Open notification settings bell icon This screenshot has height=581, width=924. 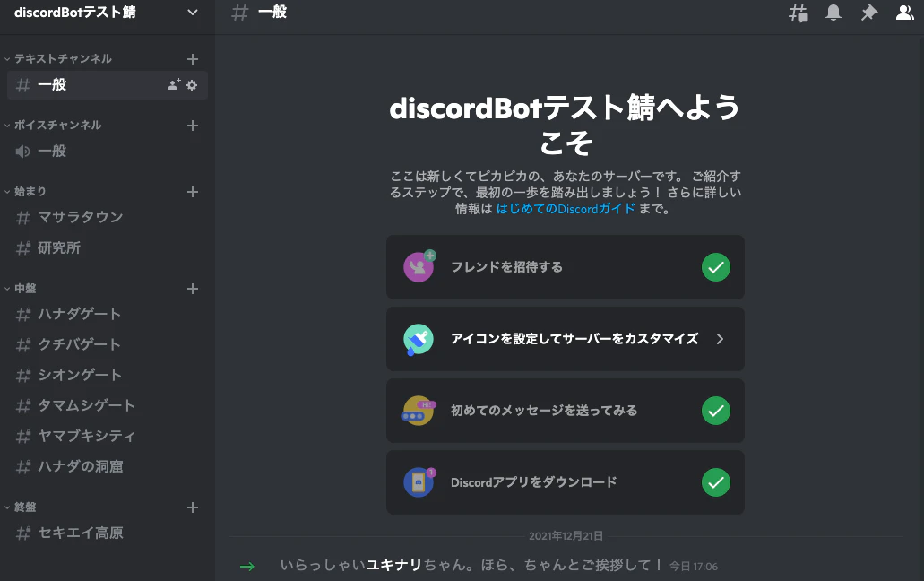[x=833, y=13]
